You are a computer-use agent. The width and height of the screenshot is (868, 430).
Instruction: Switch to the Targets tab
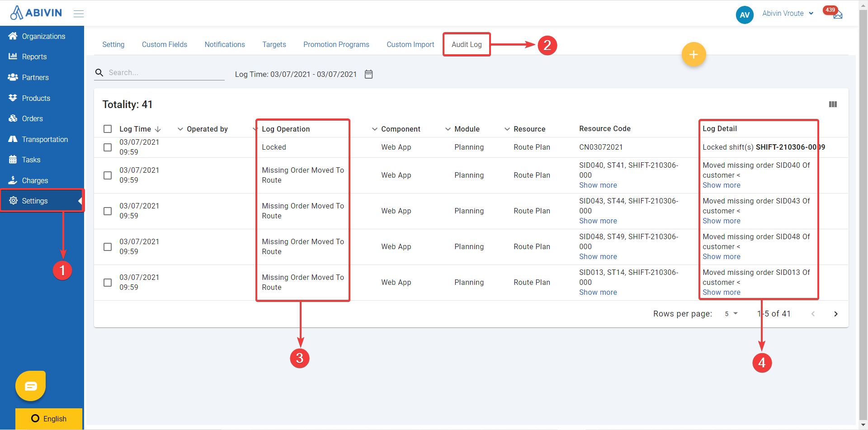point(274,44)
